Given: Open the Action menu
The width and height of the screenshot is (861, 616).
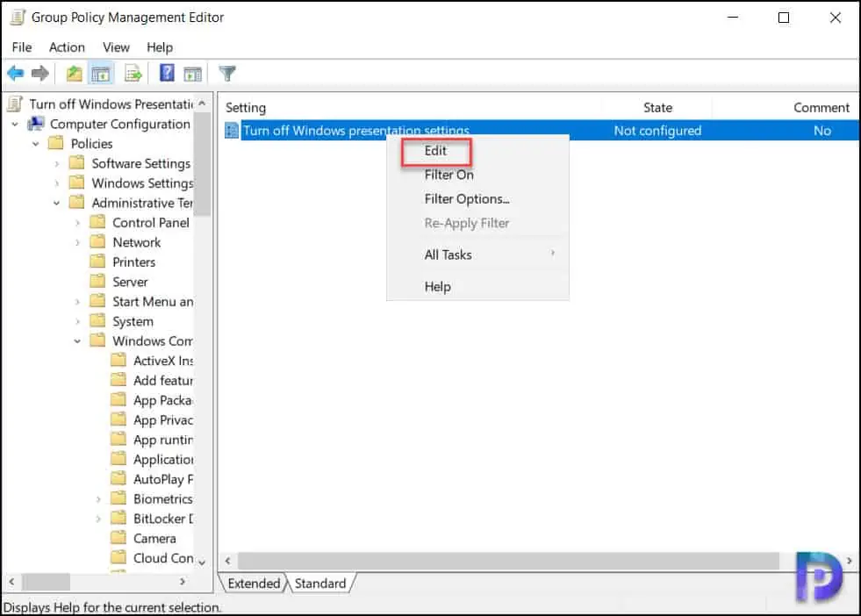Looking at the screenshot, I should click(x=67, y=47).
